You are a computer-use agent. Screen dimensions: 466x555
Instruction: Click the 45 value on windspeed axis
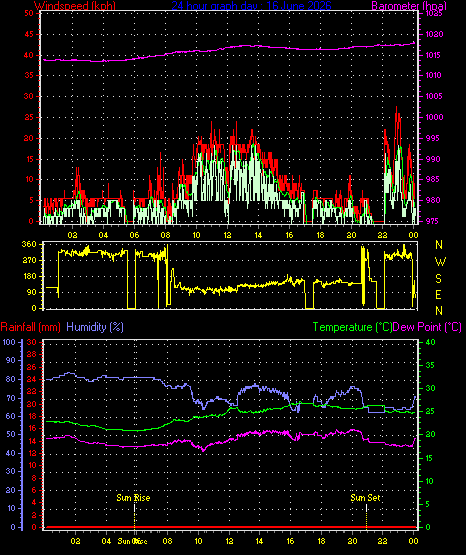(x=29, y=34)
